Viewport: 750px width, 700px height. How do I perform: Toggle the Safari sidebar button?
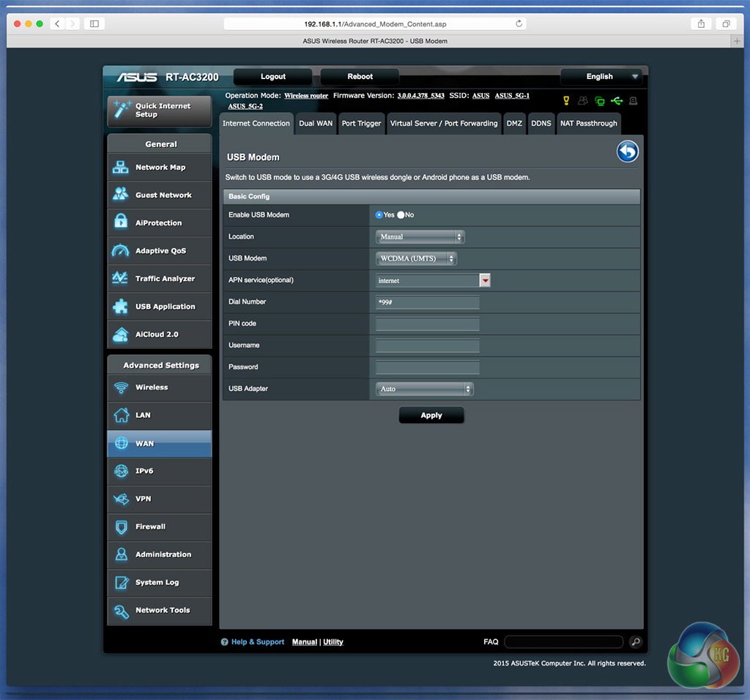[x=94, y=23]
